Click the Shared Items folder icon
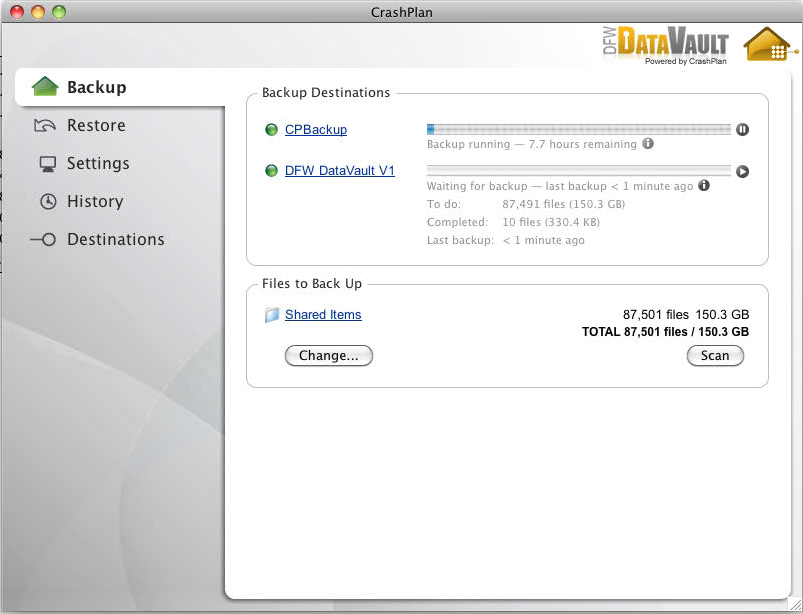 [x=272, y=314]
